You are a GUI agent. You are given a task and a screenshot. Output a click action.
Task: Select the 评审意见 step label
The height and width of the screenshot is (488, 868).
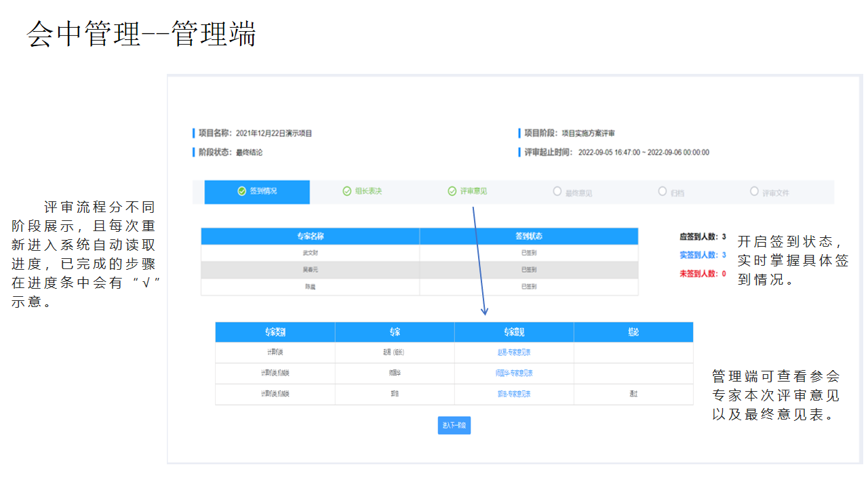pyautogui.click(x=473, y=192)
